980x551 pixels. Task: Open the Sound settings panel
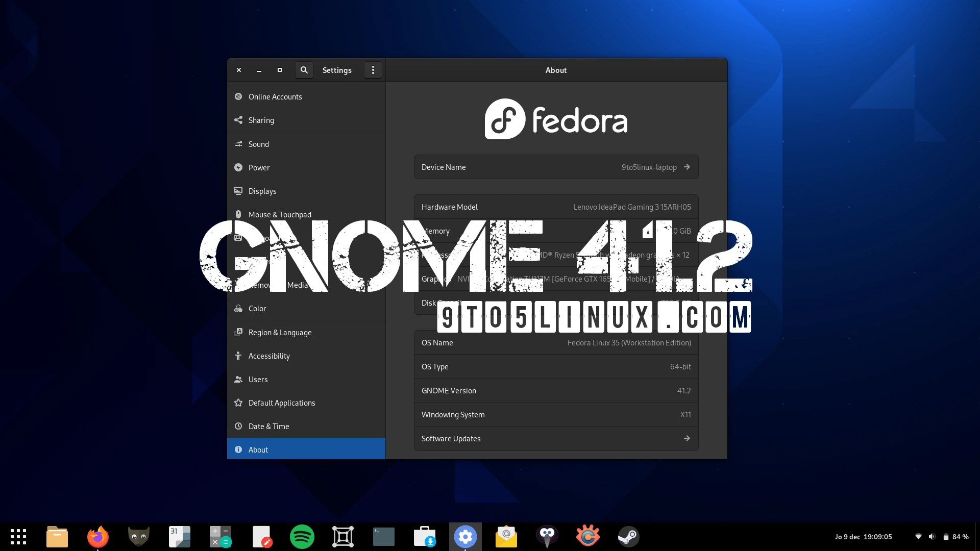click(x=259, y=144)
